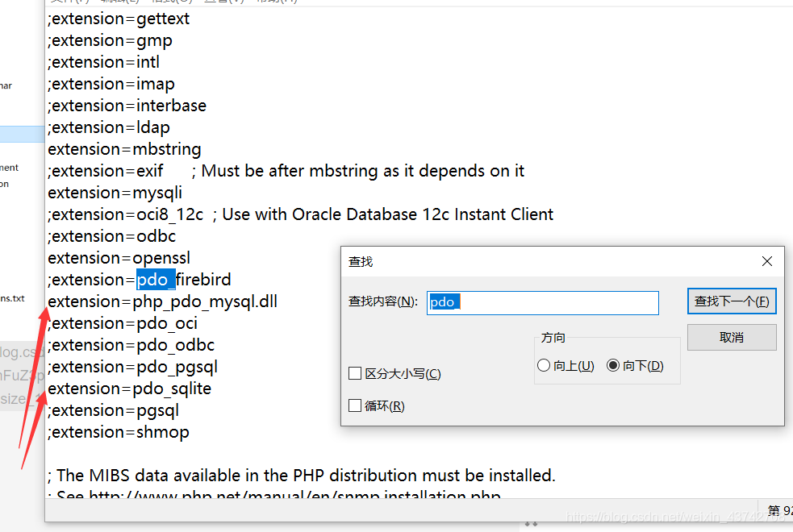Click the extension=mbstring line
Image resolution: width=793 pixels, height=532 pixels.
124,148
